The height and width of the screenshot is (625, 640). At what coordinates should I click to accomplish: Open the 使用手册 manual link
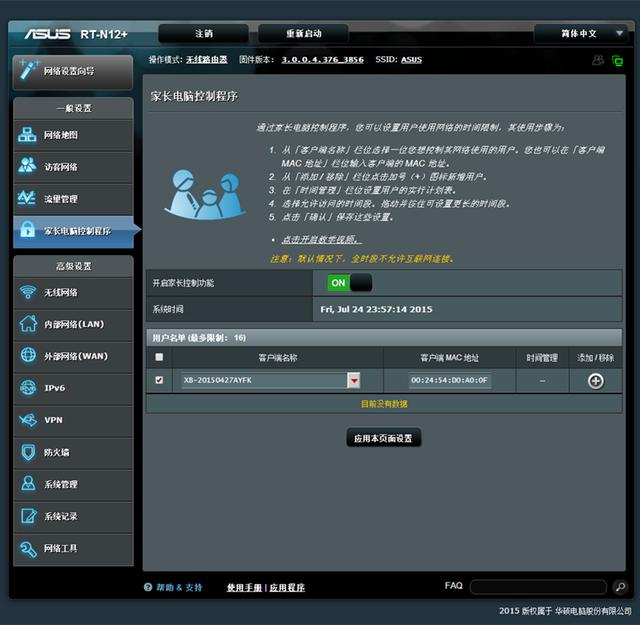(x=244, y=587)
